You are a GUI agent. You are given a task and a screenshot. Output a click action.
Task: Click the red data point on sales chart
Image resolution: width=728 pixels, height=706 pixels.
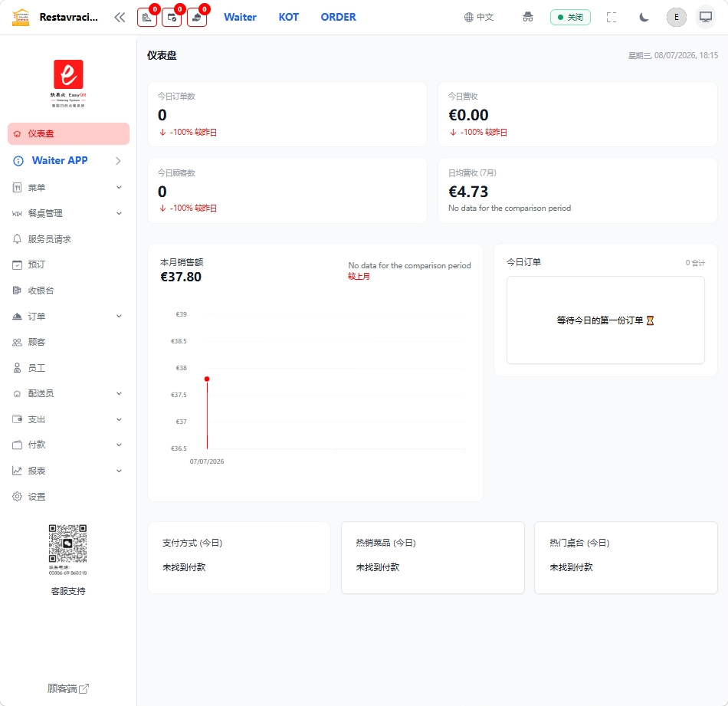coord(207,379)
